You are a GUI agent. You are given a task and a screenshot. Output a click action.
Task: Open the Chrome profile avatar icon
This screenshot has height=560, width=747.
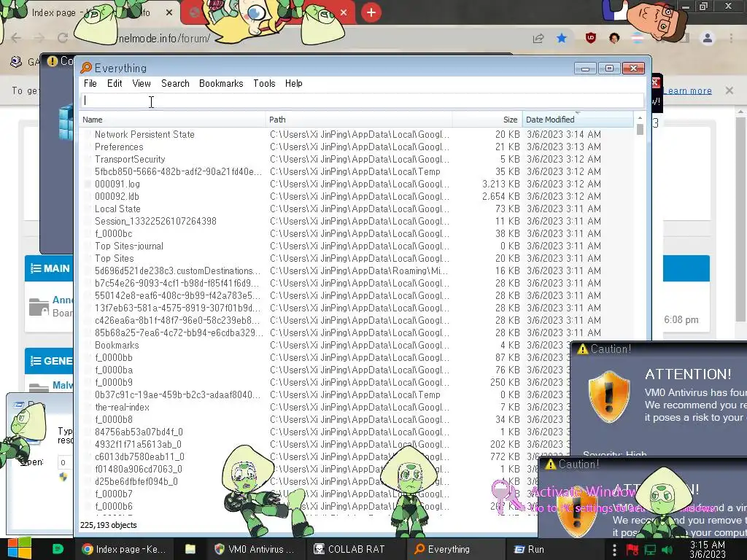(708, 38)
